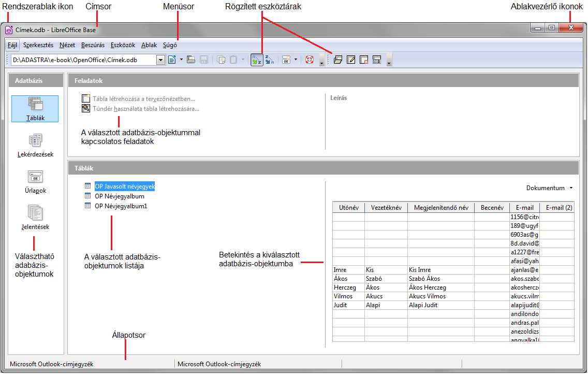Click the Utónév column header

click(349, 208)
